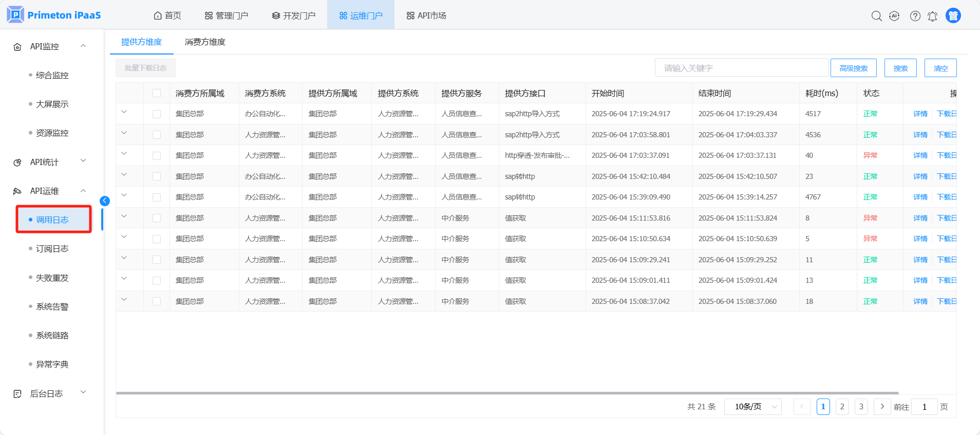Toggle the select-all checkbox in table header

157,93
